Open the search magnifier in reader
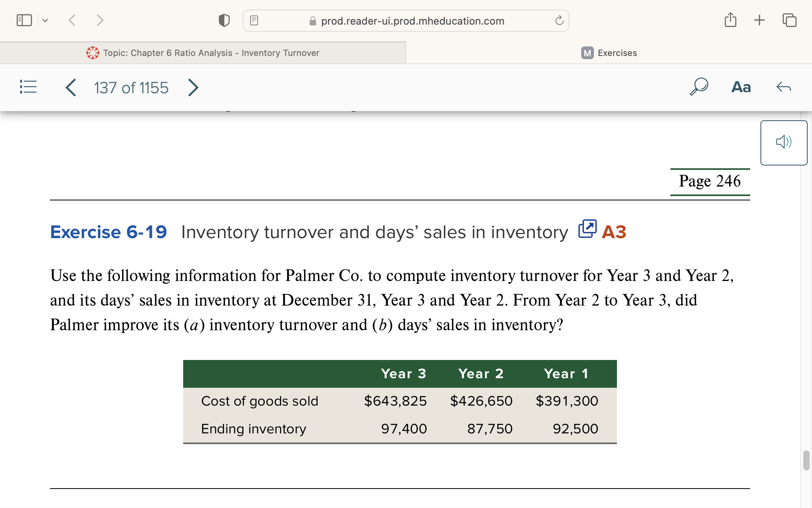The height and width of the screenshot is (508, 812). click(x=699, y=86)
